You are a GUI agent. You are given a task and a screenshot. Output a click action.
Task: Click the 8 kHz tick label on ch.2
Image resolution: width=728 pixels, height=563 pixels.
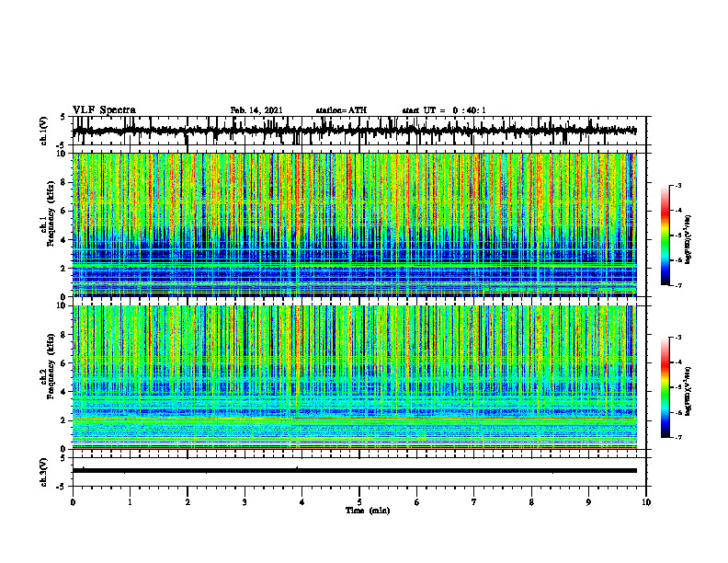pyautogui.click(x=64, y=335)
